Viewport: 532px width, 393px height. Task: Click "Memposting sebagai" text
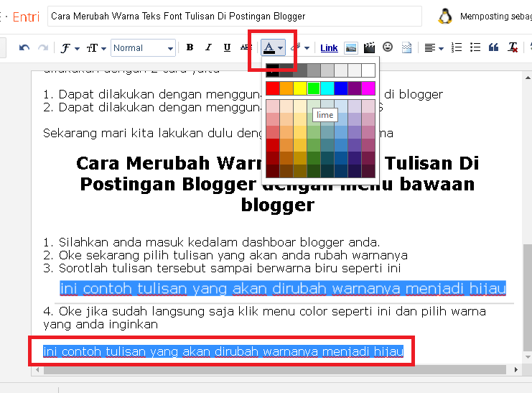(x=495, y=16)
